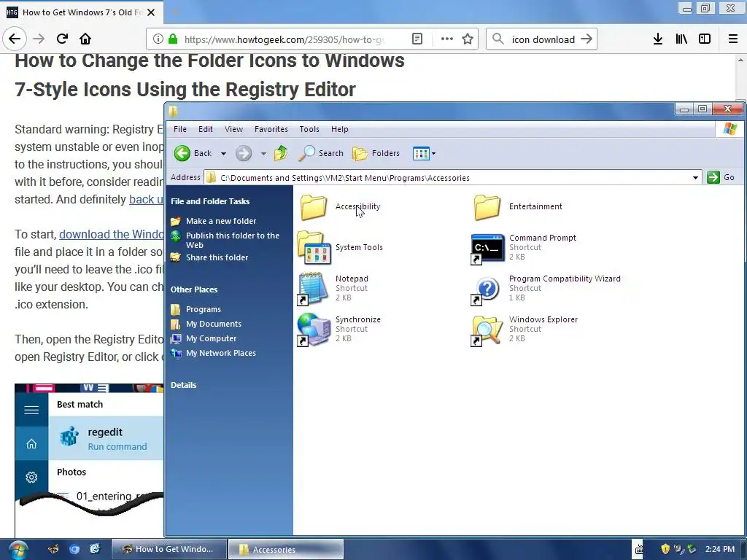The width and height of the screenshot is (747, 560).
Task: Click the Explorer address path field
Action: (x=452, y=178)
